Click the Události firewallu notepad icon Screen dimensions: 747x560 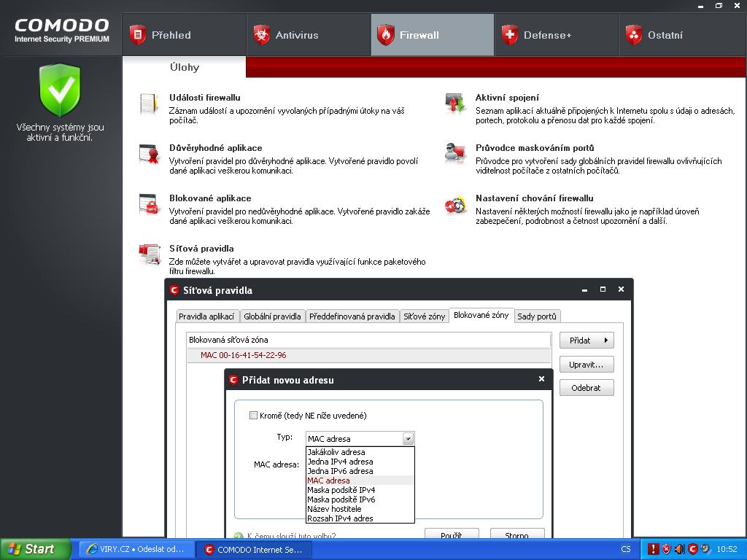(x=150, y=104)
